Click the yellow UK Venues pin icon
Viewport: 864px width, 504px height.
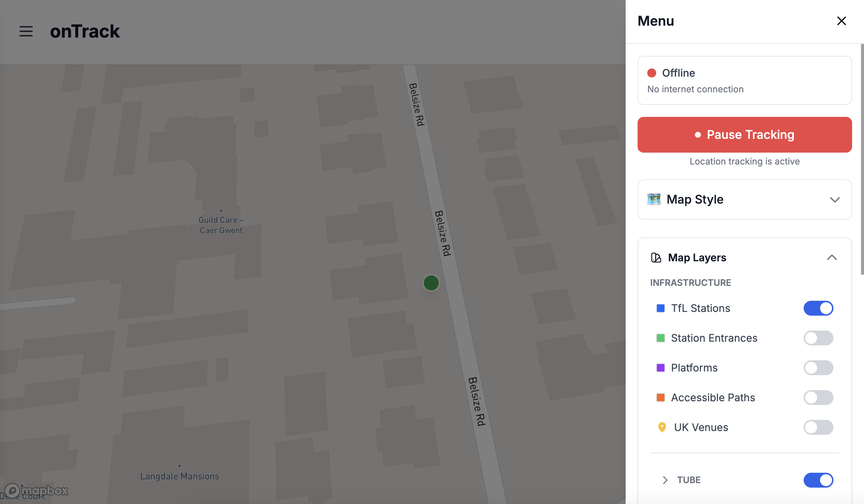coord(662,427)
